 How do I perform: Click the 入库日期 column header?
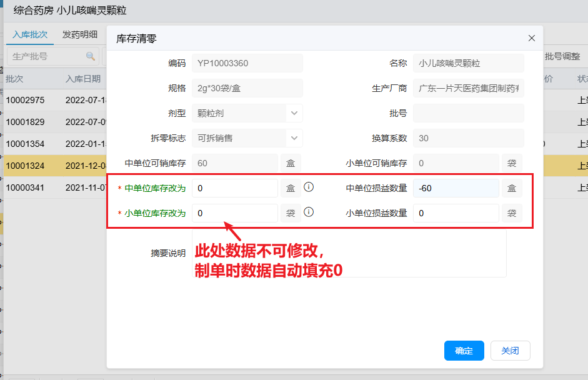tap(82, 79)
